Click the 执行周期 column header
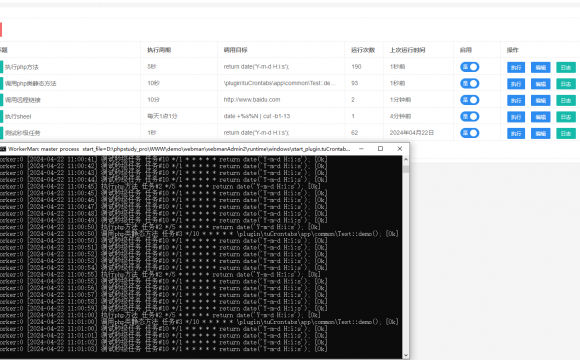Viewport: 580px width, 360px height. click(x=159, y=50)
